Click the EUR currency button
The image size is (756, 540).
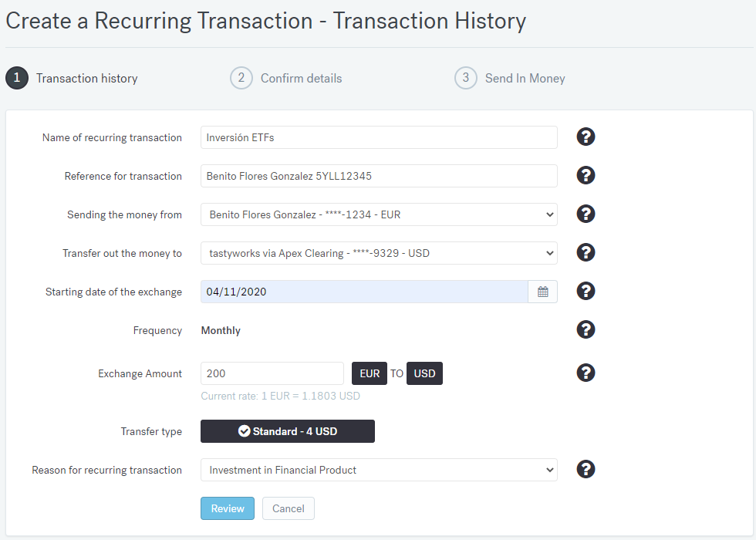(x=370, y=373)
